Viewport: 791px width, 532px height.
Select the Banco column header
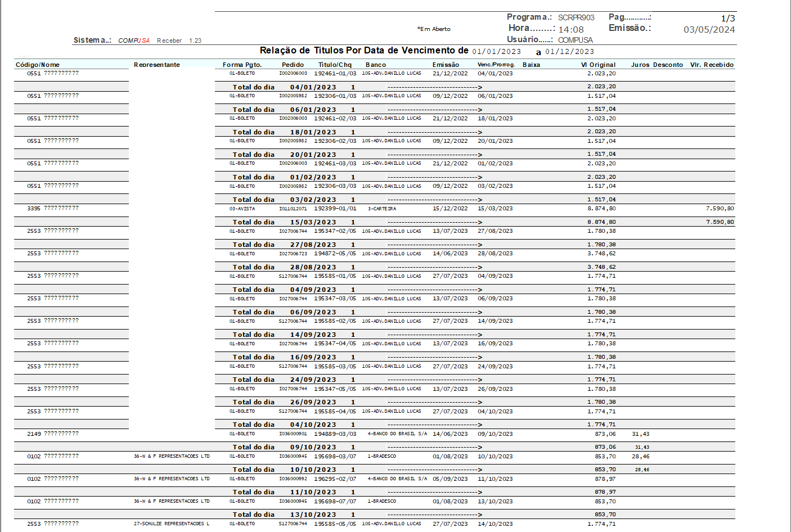(376, 65)
